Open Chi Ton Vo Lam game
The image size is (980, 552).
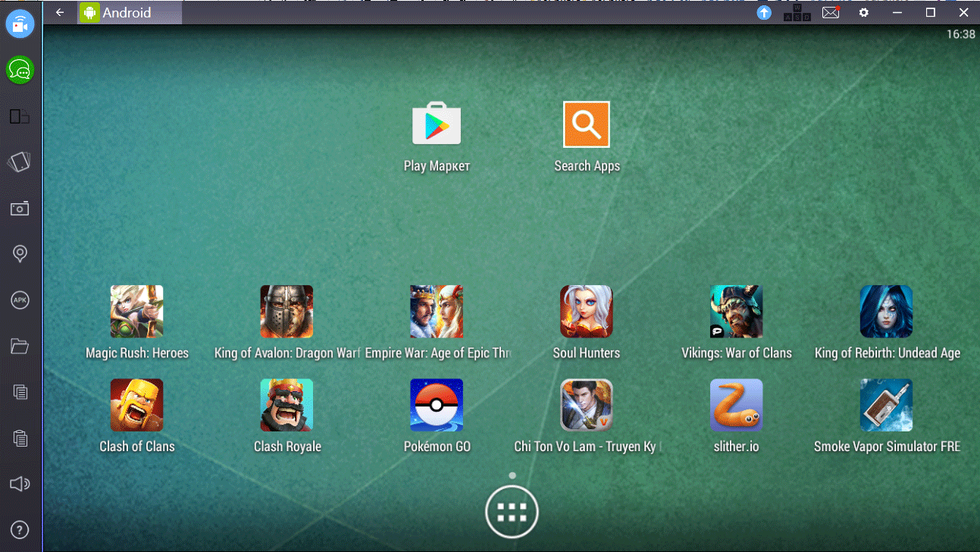pyautogui.click(x=587, y=405)
